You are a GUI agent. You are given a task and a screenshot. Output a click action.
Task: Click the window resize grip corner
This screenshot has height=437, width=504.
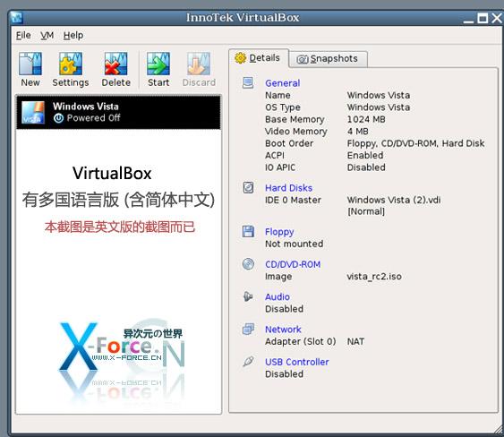[x=500, y=429]
